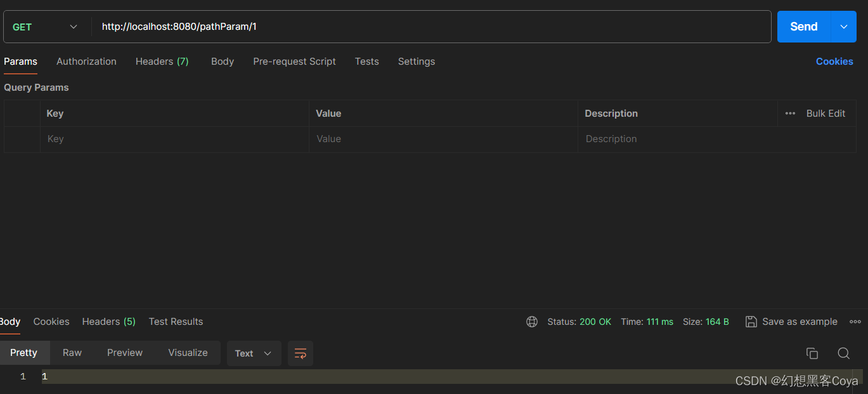Screen dimensions: 868x394
Task: Select the Preview response view
Action: (125, 353)
